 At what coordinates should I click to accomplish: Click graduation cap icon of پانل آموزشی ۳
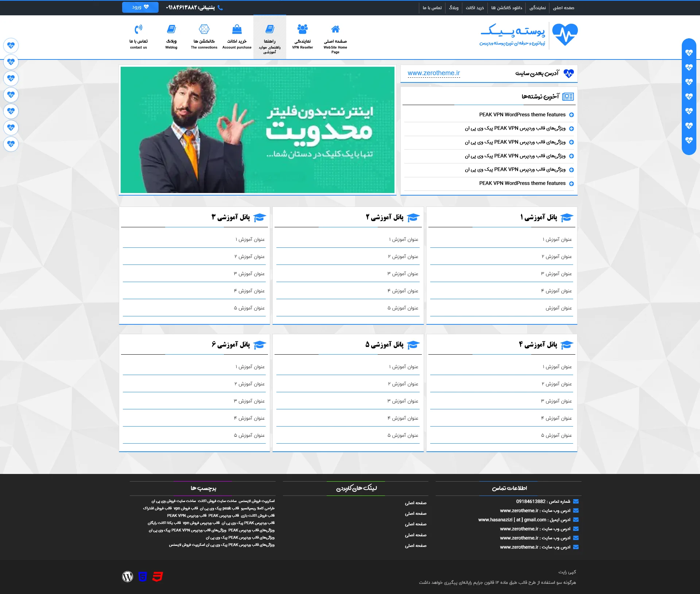click(x=260, y=217)
